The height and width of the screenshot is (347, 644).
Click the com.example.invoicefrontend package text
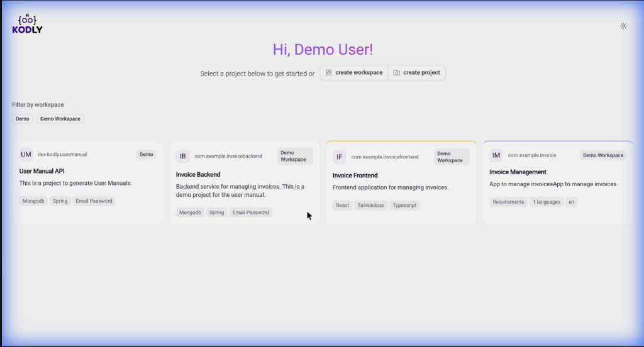385,157
